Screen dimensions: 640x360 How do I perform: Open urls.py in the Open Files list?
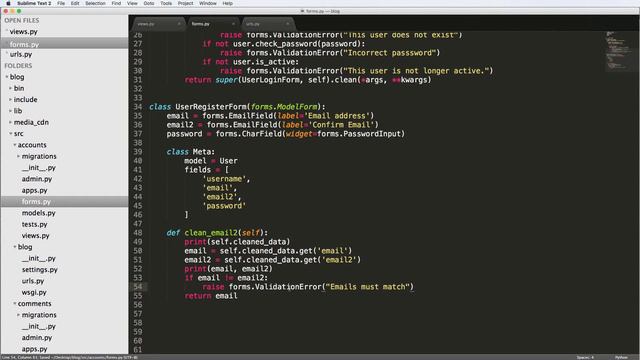pos(21,54)
